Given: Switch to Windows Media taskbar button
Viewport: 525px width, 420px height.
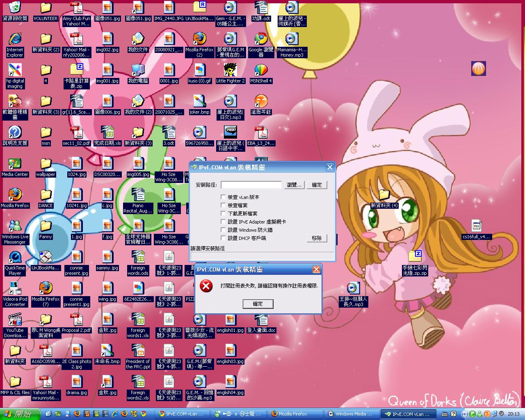Looking at the screenshot, I should pos(351,414).
